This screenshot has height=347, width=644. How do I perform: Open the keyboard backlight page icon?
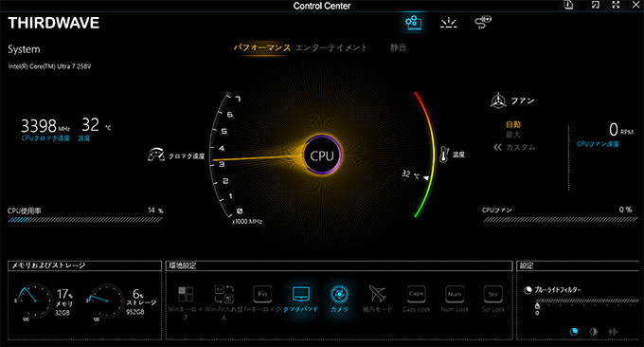tap(449, 23)
